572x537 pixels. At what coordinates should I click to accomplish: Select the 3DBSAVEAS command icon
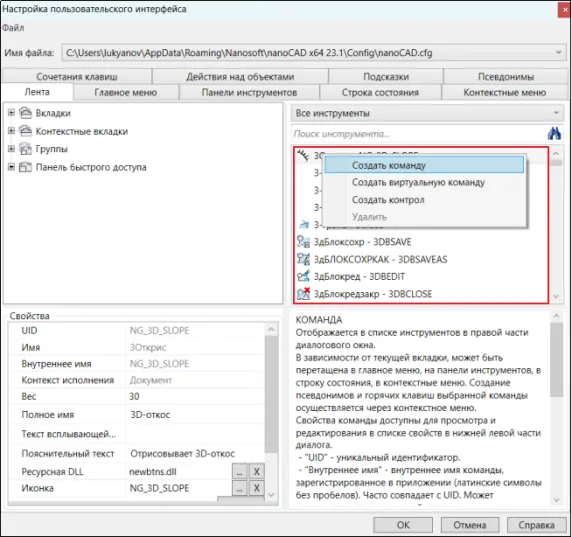pyautogui.click(x=303, y=259)
